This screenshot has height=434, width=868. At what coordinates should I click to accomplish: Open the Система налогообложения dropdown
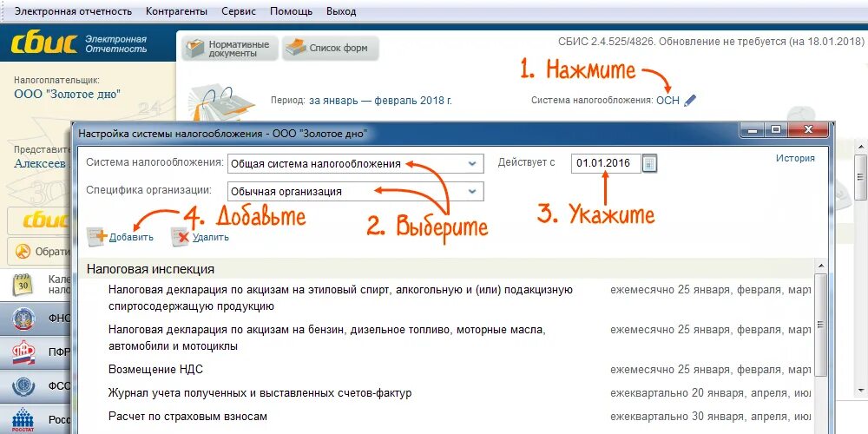pos(355,163)
